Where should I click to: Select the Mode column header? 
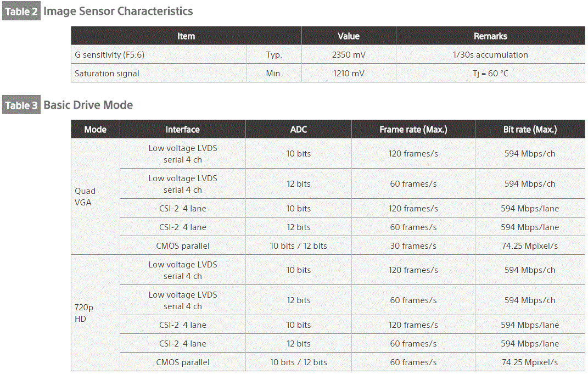95,130
